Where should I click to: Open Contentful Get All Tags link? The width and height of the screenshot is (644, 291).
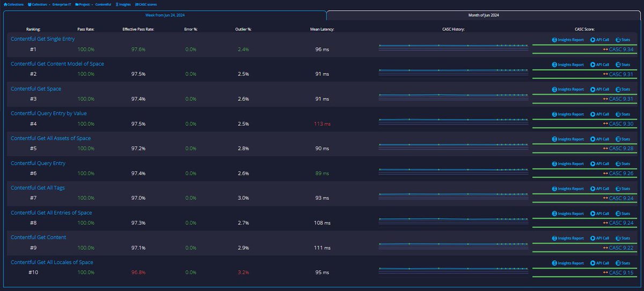pos(38,188)
